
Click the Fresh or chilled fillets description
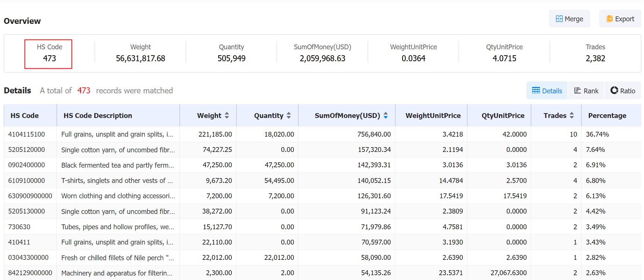coord(117,258)
